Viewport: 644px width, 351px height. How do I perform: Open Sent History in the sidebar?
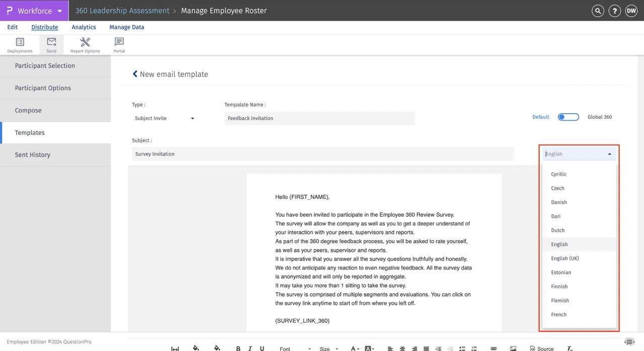click(x=32, y=154)
